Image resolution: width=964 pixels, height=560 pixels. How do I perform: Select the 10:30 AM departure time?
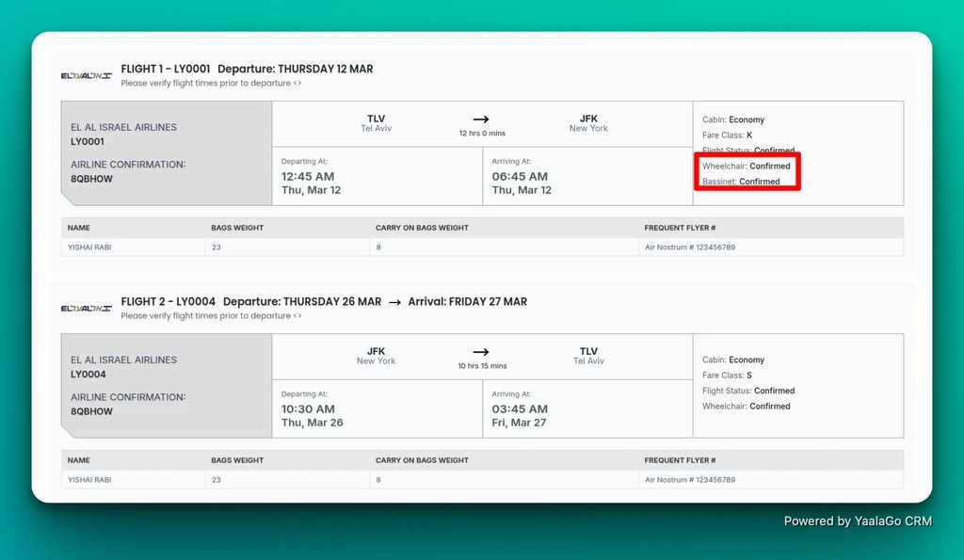click(308, 408)
